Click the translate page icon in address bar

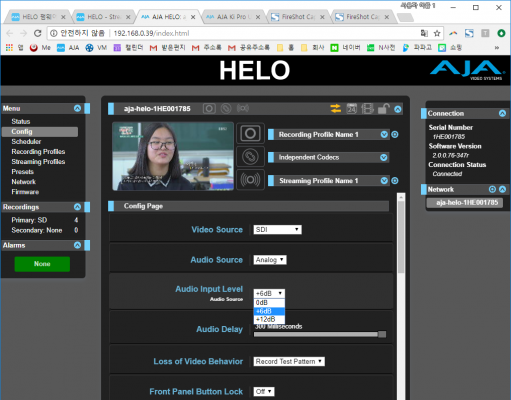point(424,33)
